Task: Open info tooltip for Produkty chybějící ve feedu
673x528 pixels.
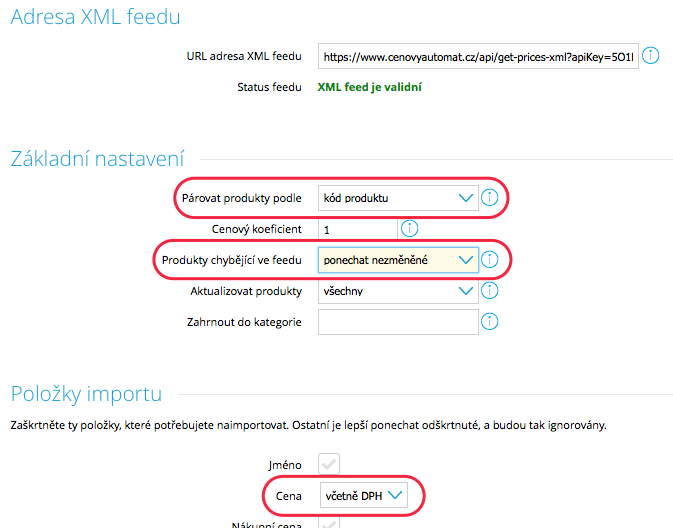Action: coord(489,260)
